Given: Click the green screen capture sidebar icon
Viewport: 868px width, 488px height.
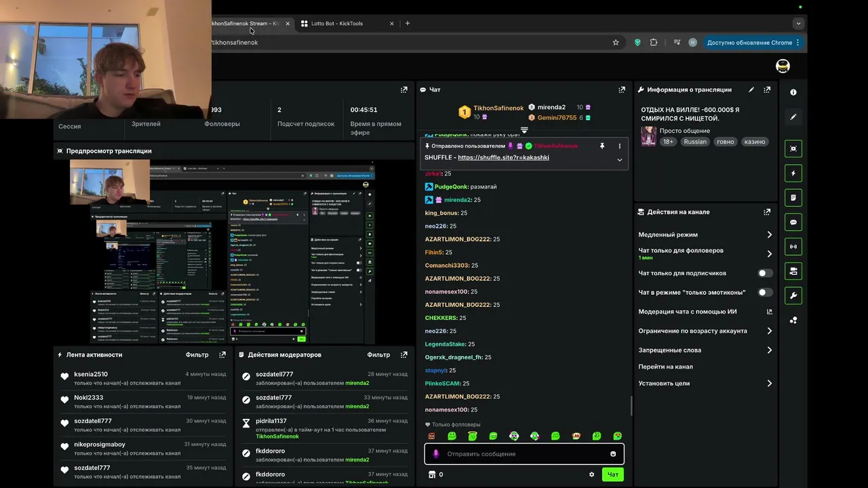Looking at the screenshot, I should tap(793, 148).
